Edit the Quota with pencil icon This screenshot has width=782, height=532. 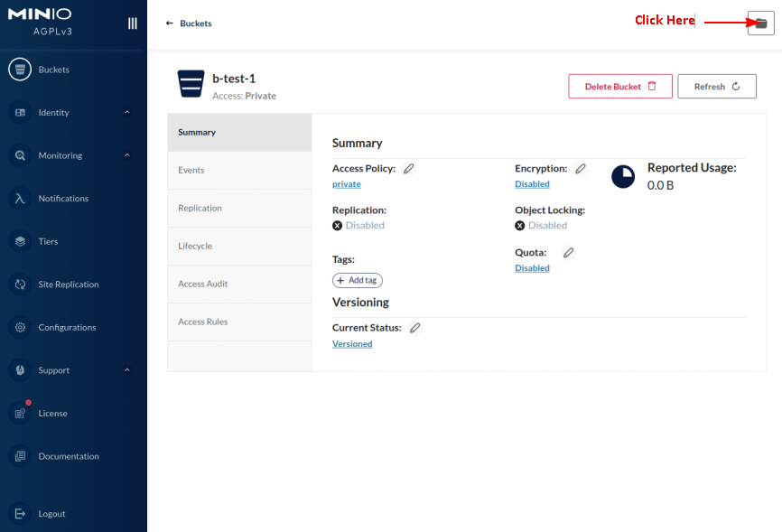[x=568, y=253]
